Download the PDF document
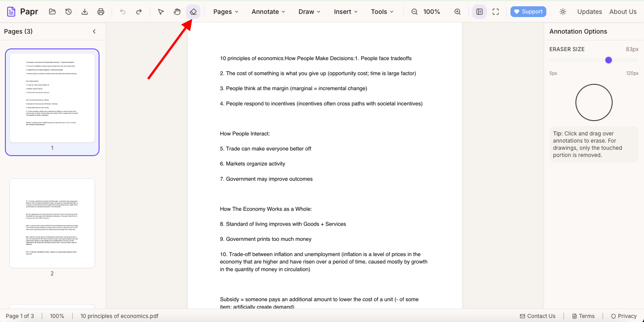The width and height of the screenshot is (644, 322). click(x=85, y=12)
